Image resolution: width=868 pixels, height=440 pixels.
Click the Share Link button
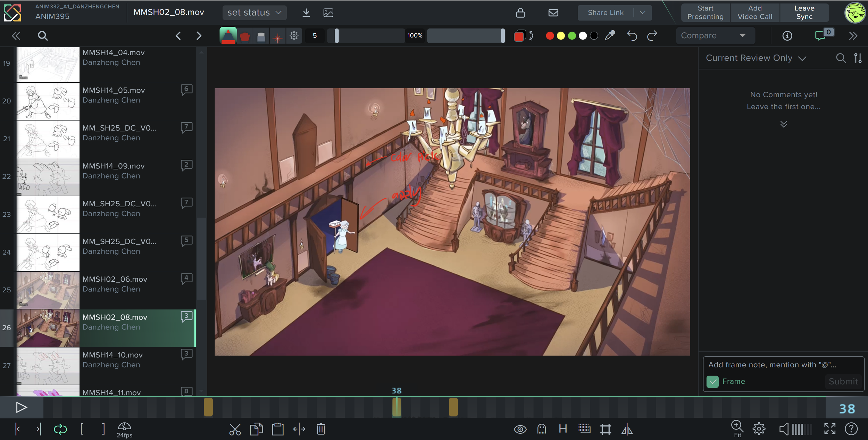606,13
